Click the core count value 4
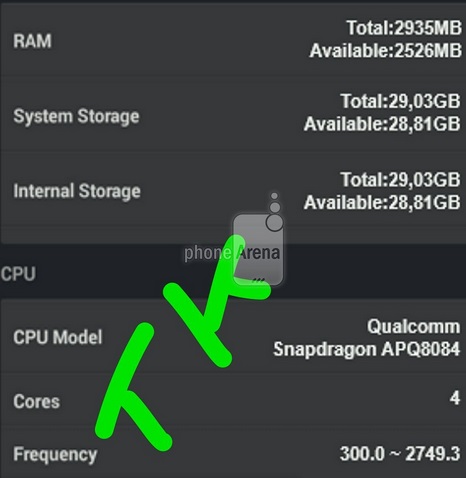 pyautogui.click(x=455, y=398)
